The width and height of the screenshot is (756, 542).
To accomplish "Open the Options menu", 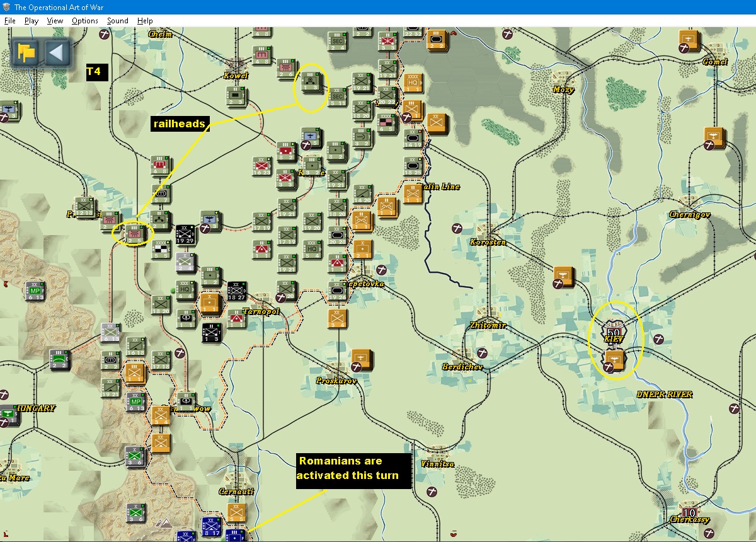I will 84,21.
